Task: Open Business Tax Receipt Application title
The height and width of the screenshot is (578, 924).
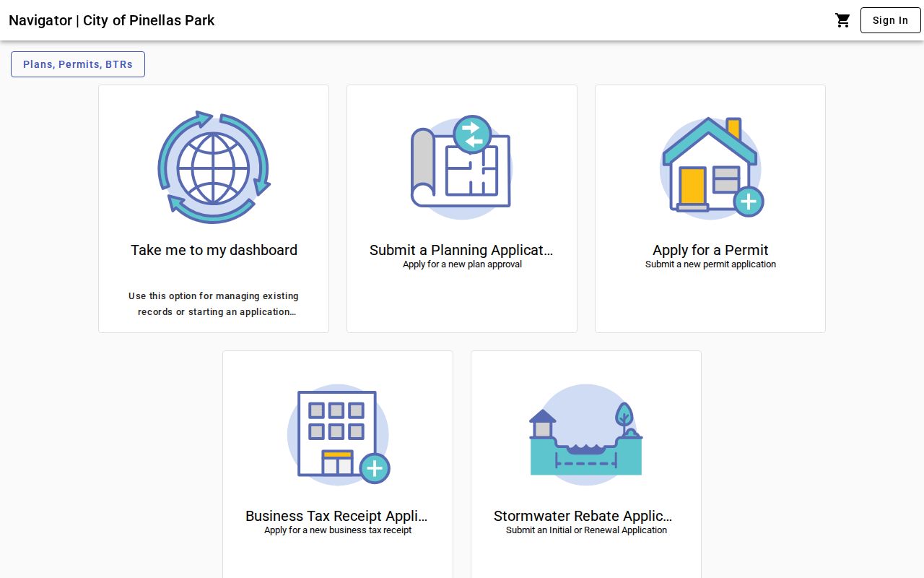Action: point(337,516)
